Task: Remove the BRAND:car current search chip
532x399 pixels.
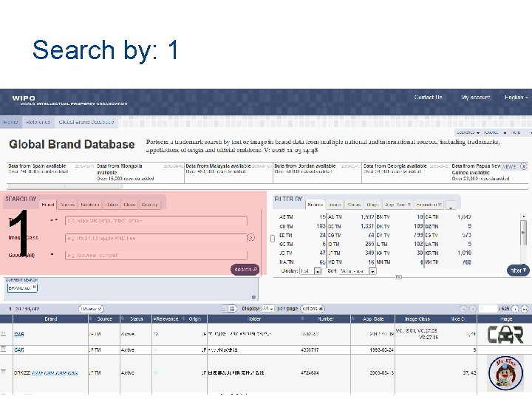Action: coord(34,287)
